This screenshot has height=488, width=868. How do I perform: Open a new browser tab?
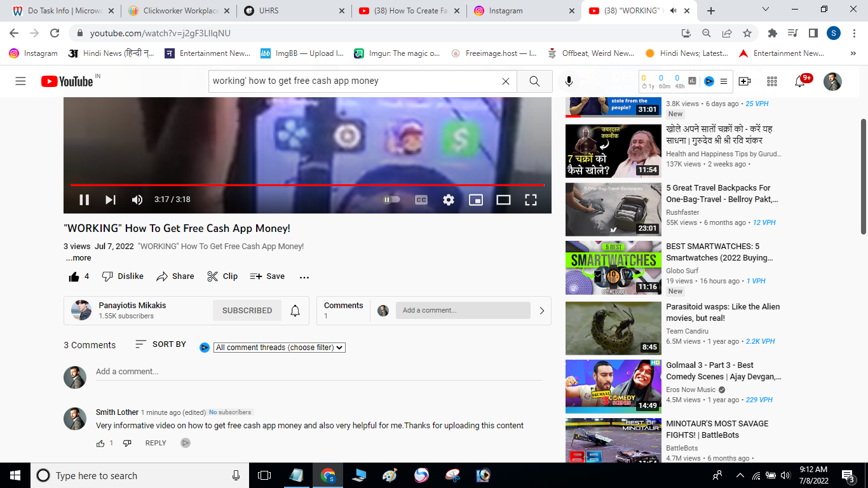tap(711, 11)
